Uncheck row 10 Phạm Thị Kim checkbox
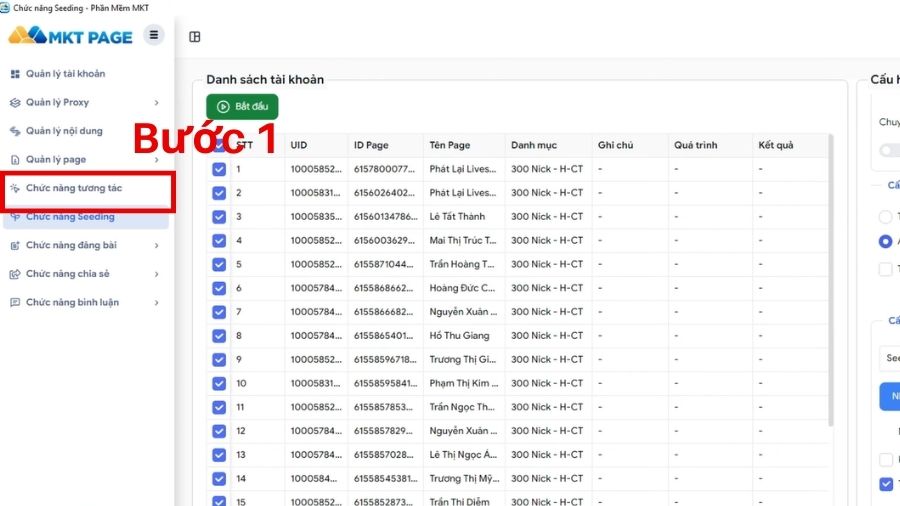The image size is (900, 506). (x=219, y=383)
